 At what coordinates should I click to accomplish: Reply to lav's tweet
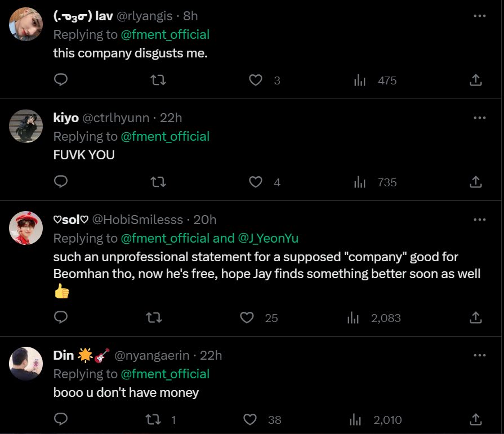61,80
